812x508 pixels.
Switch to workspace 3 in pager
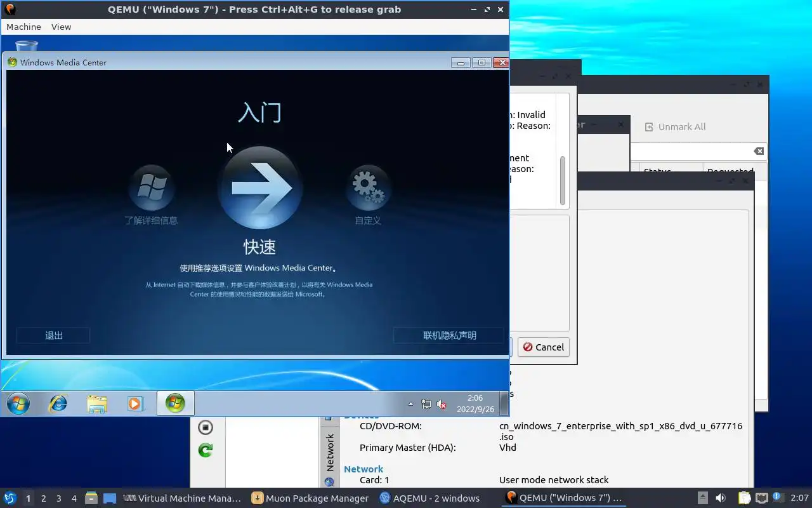(58, 498)
